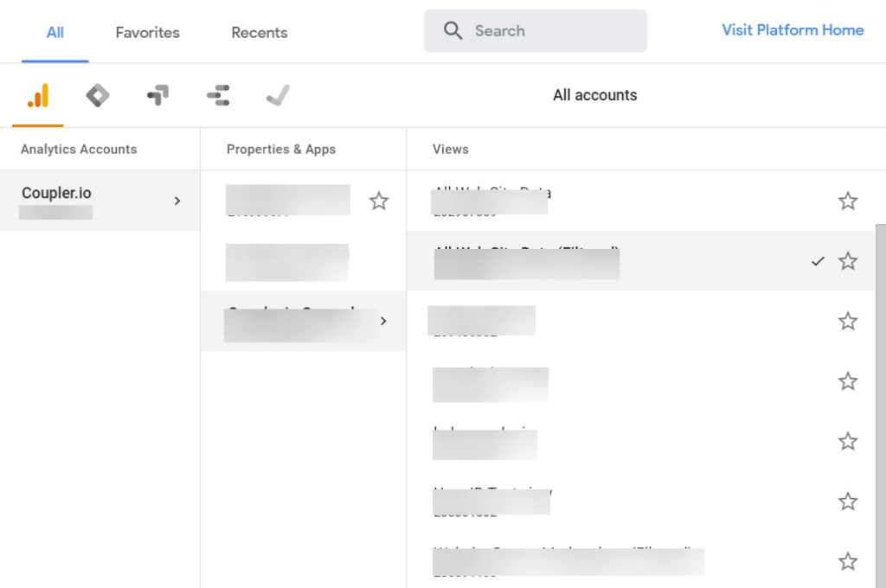
Task: Open the Google Optimize sliders product icon
Action: coord(218,95)
